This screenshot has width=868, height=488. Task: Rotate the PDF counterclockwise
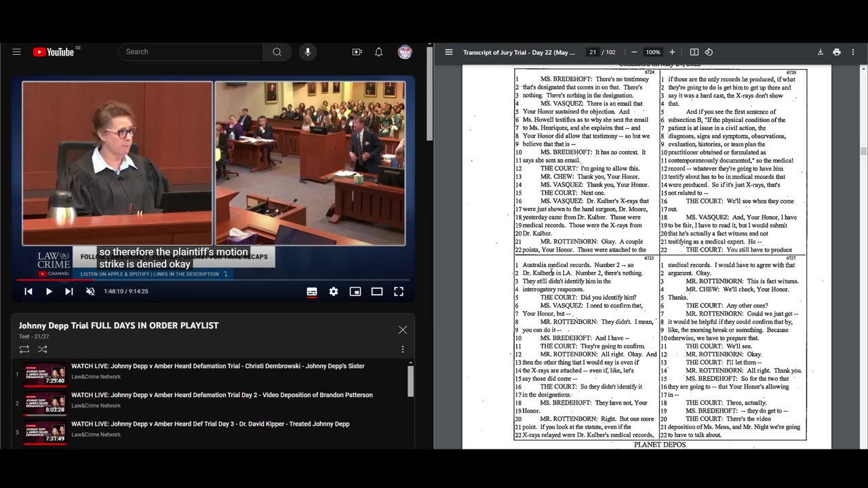tap(709, 52)
